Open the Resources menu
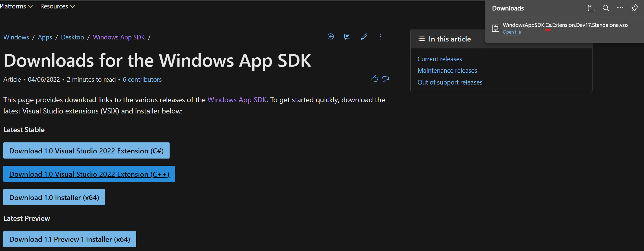 click(57, 6)
